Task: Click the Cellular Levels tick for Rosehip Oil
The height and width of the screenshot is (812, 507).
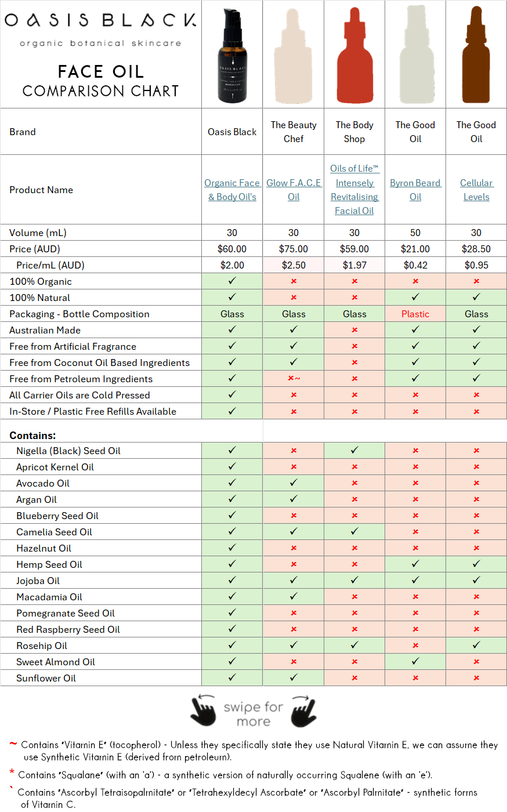Action: click(x=476, y=645)
